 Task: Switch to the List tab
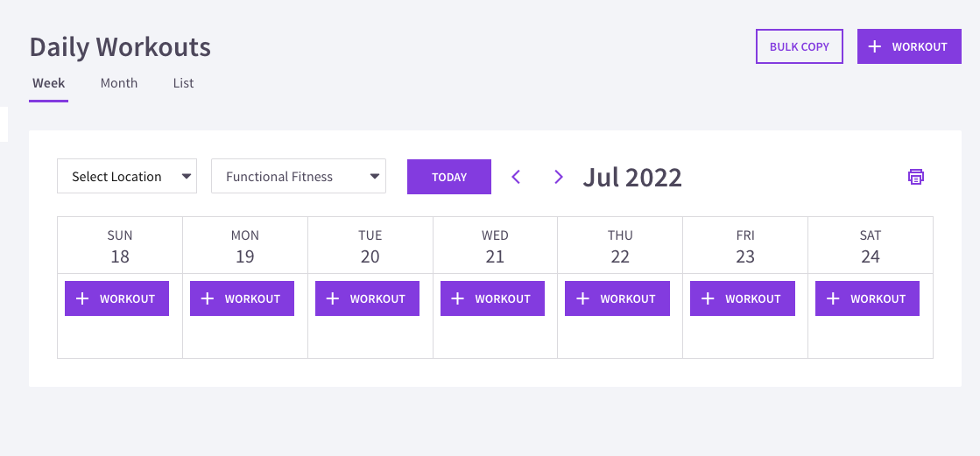tap(183, 83)
